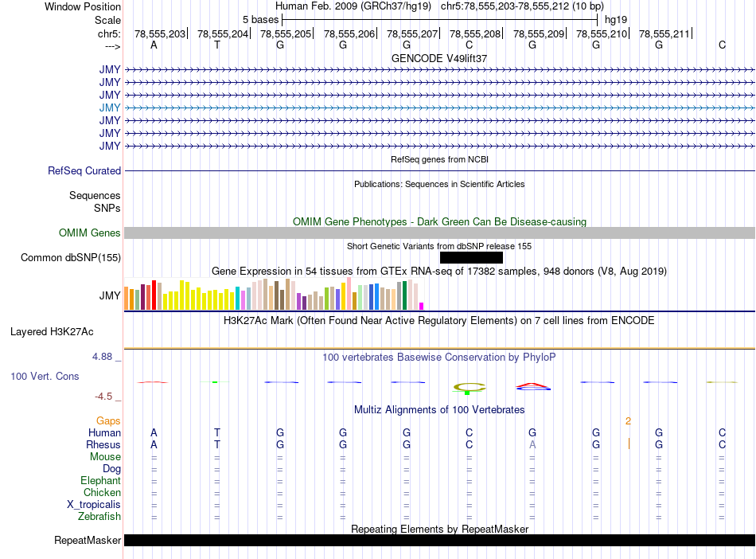Click the RefSeq genes from NCBI title
The height and width of the screenshot is (559, 756).
[439, 159]
